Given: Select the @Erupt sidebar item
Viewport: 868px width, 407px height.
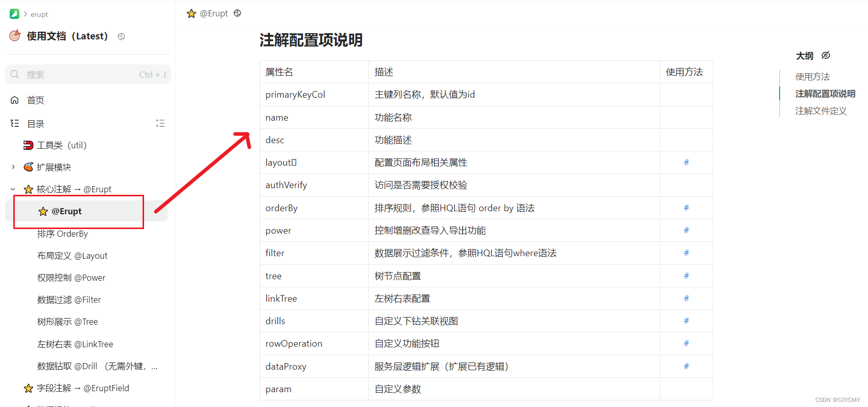Looking at the screenshot, I should coord(86,211).
